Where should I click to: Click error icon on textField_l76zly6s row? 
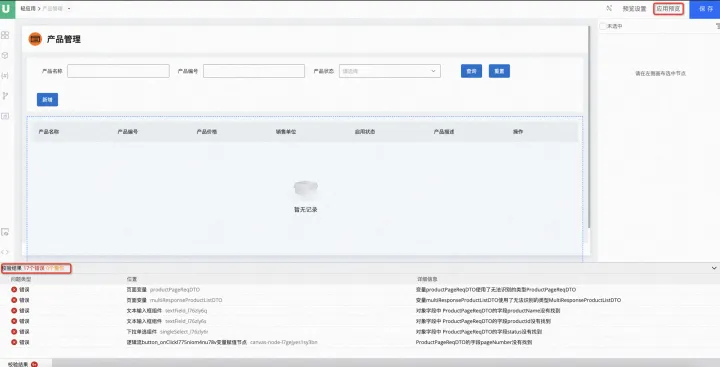click(14, 321)
